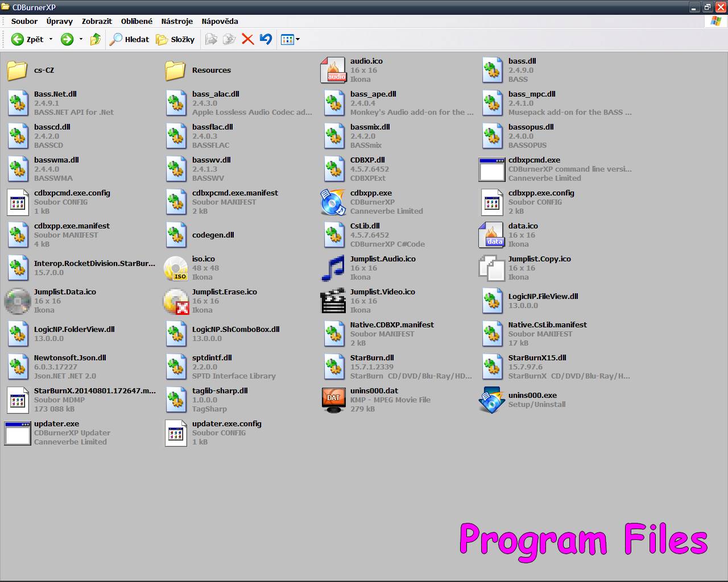Click the green Zpět back arrow icon
Viewport: 728px width, 582px height.
pos(18,39)
